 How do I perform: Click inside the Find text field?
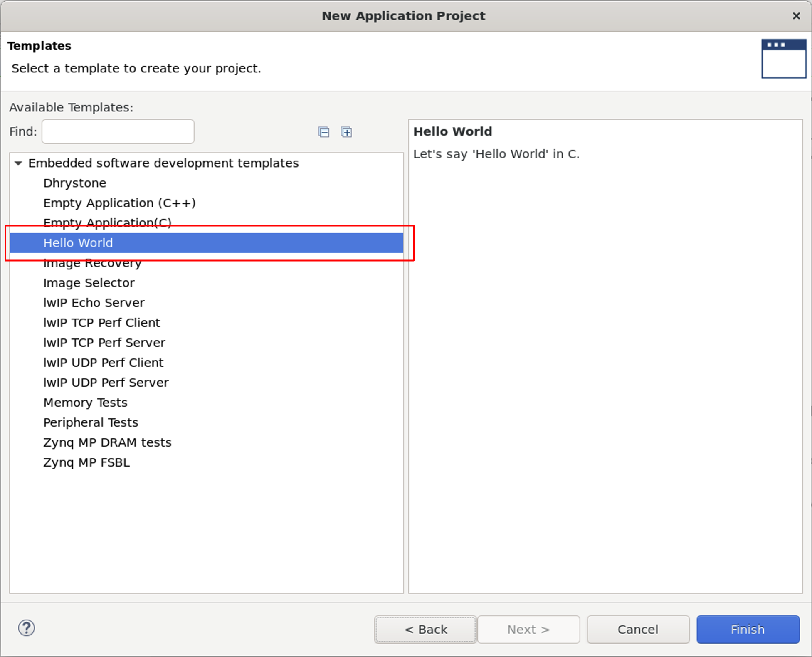pyautogui.click(x=118, y=131)
